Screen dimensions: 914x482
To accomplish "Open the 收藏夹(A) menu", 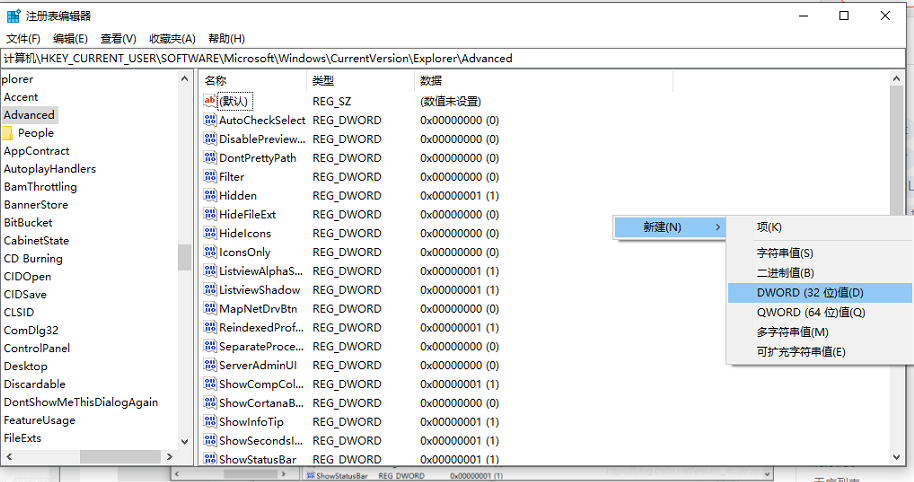I will [173, 38].
